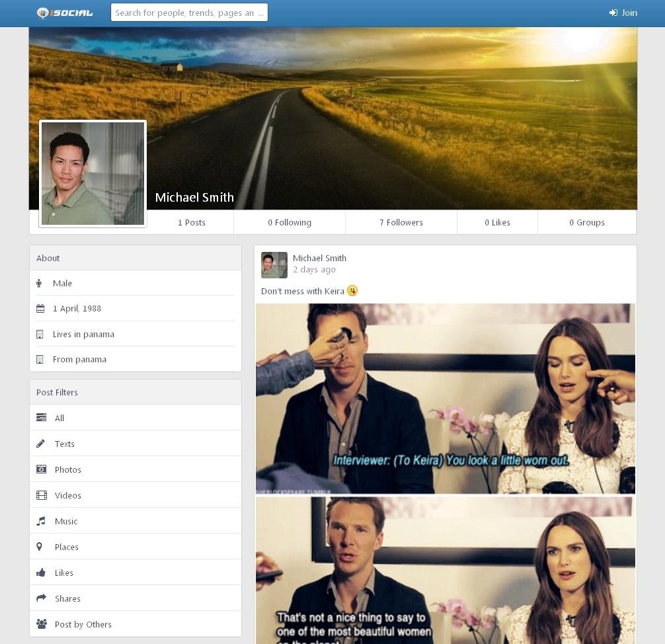665x644 pixels.
Task: Open Michael Smith's profile link
Action: coord(320,258)
